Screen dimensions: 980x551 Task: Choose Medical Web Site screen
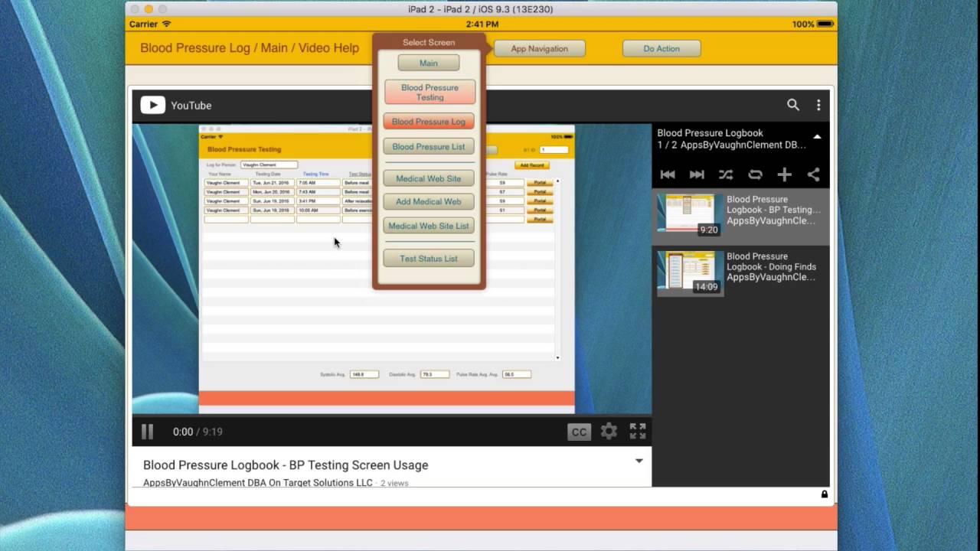pos(429,178)
